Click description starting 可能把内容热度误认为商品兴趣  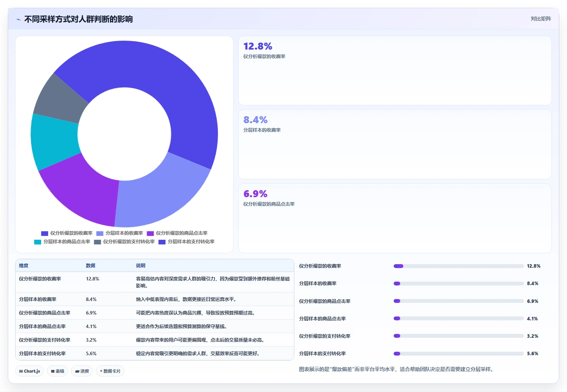pyautogui.click(x=195, y=313)
